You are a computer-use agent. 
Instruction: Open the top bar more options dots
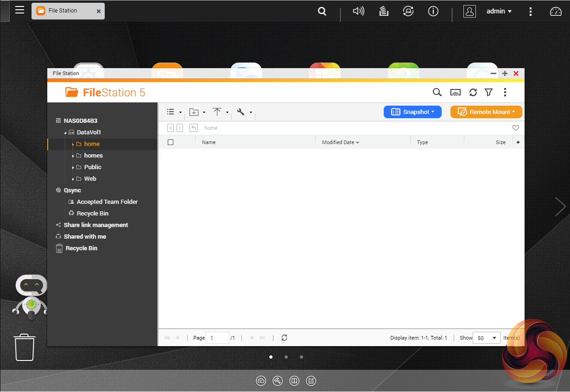click(531, 11)
